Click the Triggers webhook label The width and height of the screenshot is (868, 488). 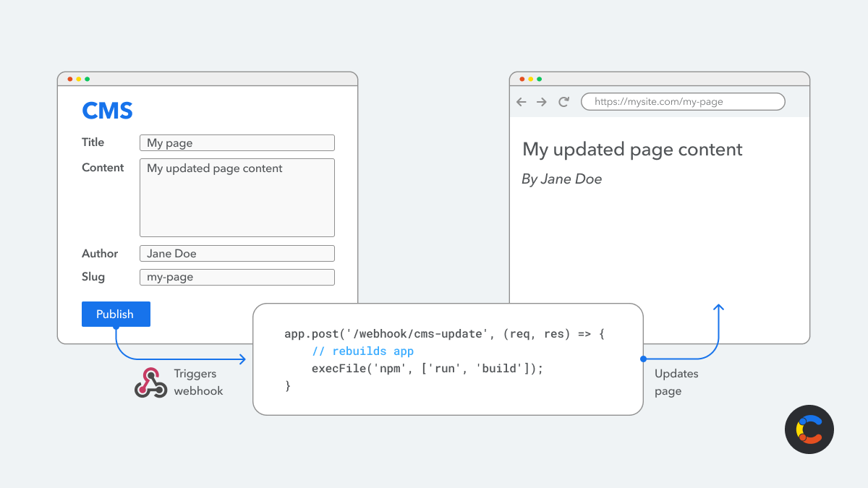click(198, 382)
